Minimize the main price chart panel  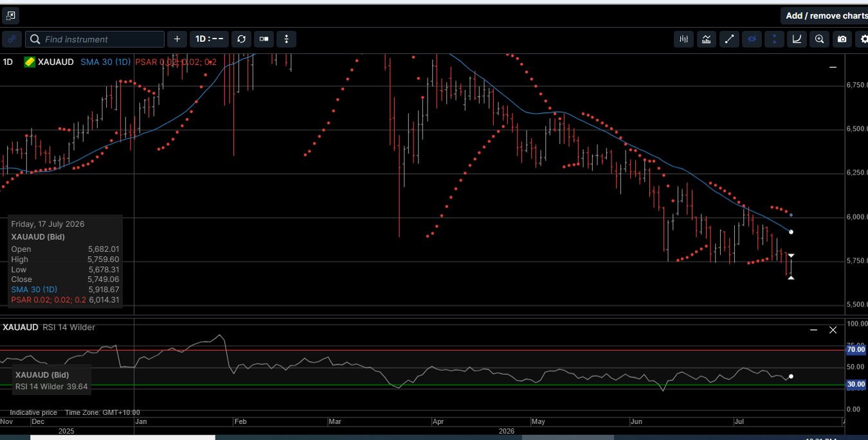pyautogui.click(x=833, y=67)
